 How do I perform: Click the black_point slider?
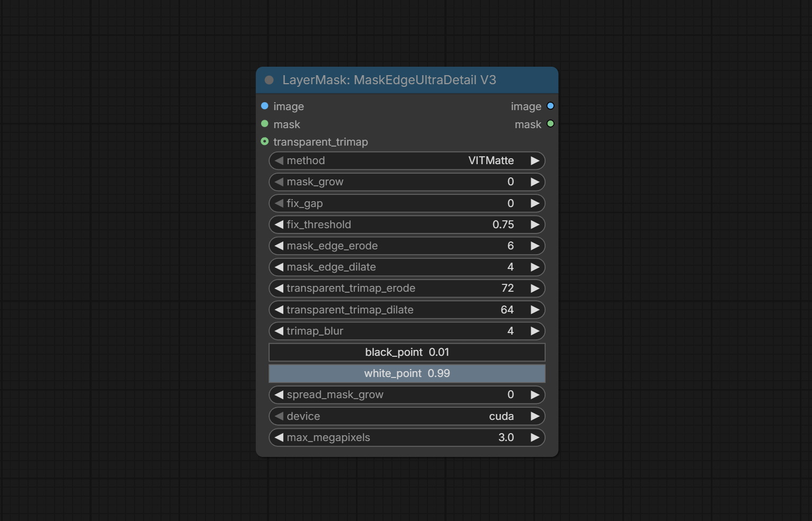[407, 352]
